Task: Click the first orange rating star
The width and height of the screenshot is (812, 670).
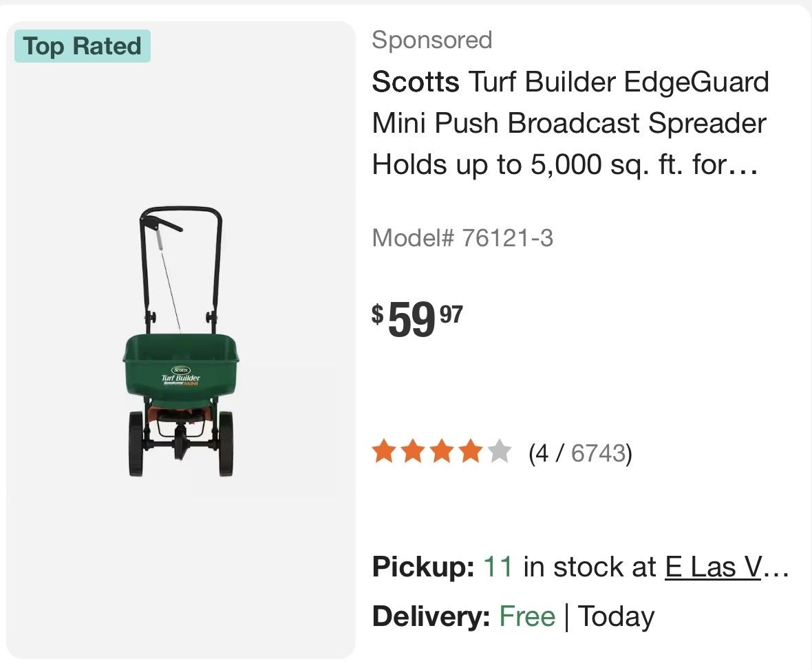Action: 383,453
